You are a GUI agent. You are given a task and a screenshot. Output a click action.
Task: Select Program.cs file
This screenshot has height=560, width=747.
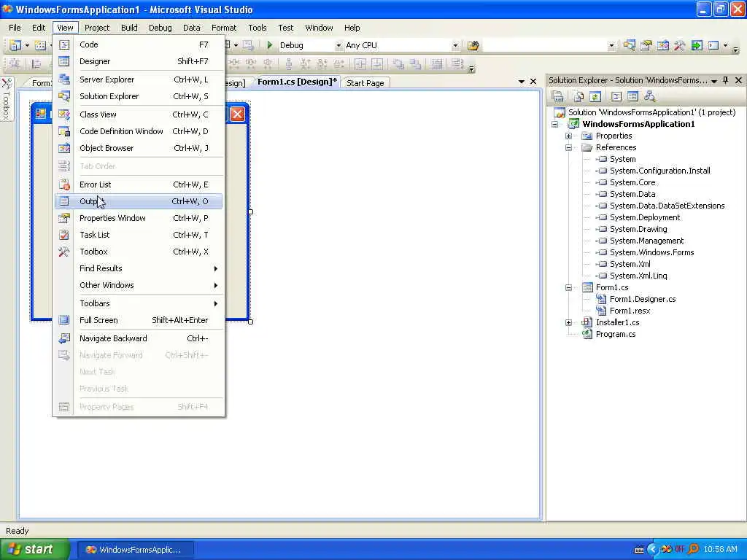616,334
